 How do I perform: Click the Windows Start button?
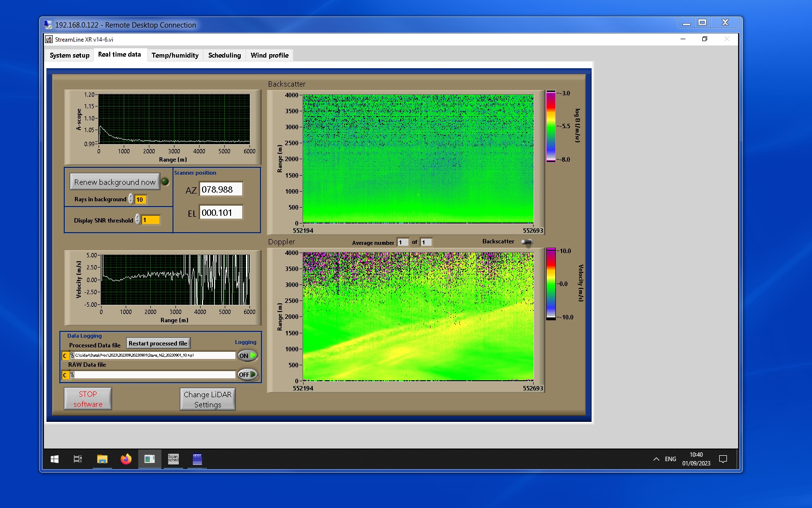click(55, 459)
